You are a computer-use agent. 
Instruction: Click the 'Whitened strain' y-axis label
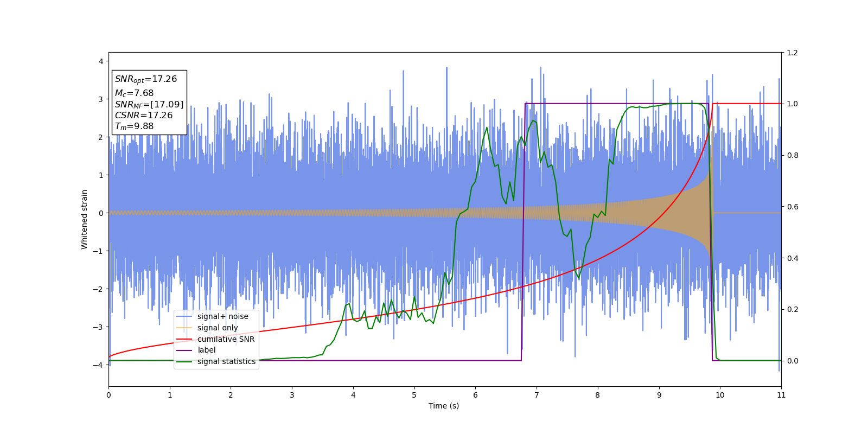pyautogui.click(x=85, y=219)
